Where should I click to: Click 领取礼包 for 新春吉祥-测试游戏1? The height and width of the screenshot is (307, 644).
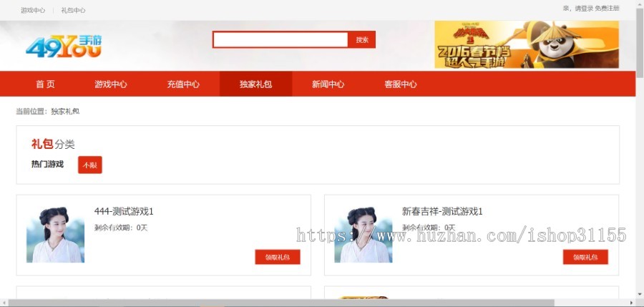[585, 257]
